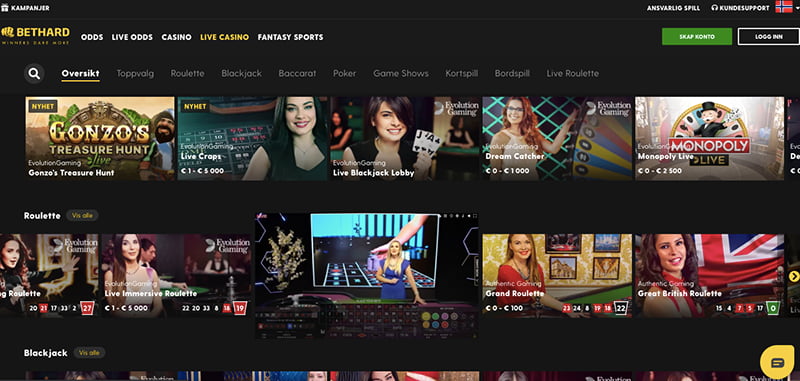Open the Kampanjer gift icon

pyautogui.click(x=5, y=8)
